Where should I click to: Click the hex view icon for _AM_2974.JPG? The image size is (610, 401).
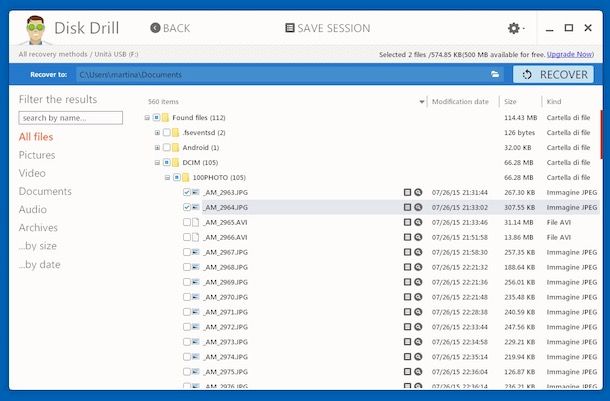[407, 357]
